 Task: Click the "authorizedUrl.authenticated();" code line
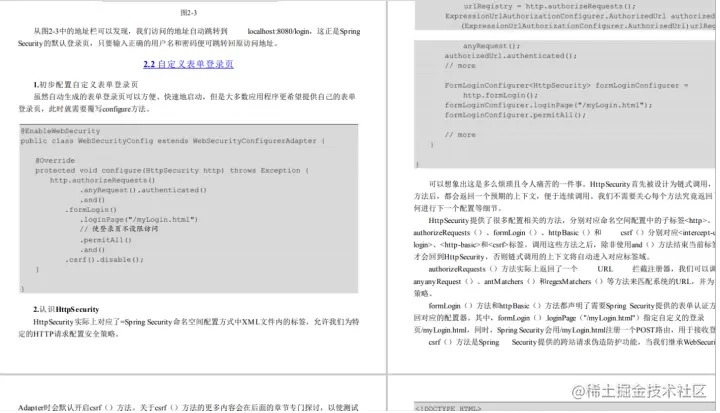(510, 56)
